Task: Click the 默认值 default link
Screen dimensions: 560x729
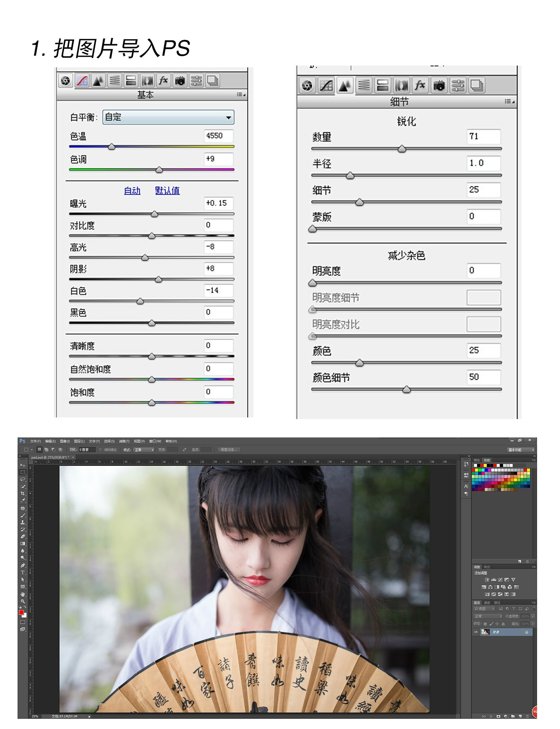Action: [167, 191]
